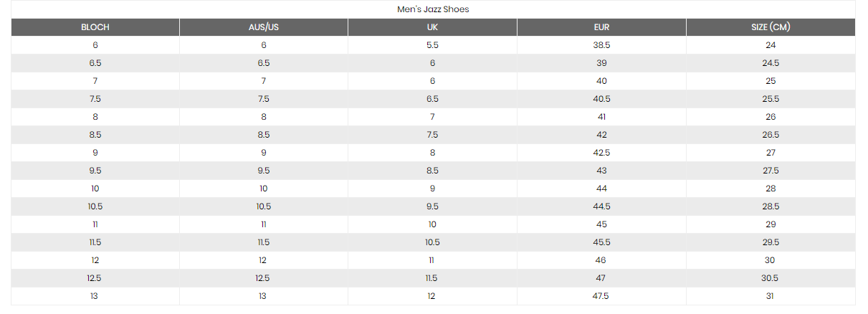Screen dimensions: 868x314
Task: Click EUR cell showing 40.5
Action: [601, 99]
